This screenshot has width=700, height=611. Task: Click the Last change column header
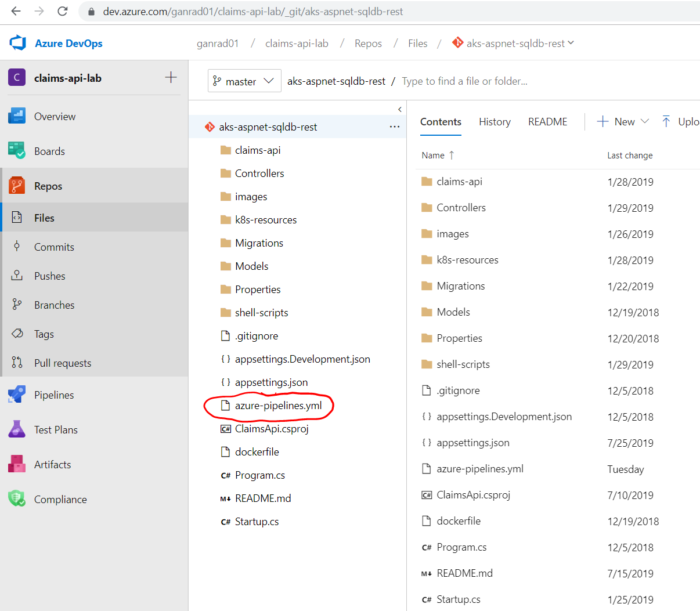(630, 155)
